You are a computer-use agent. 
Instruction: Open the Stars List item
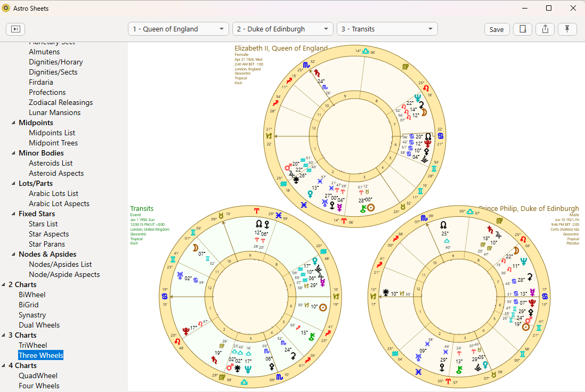(x=43, y=224)
